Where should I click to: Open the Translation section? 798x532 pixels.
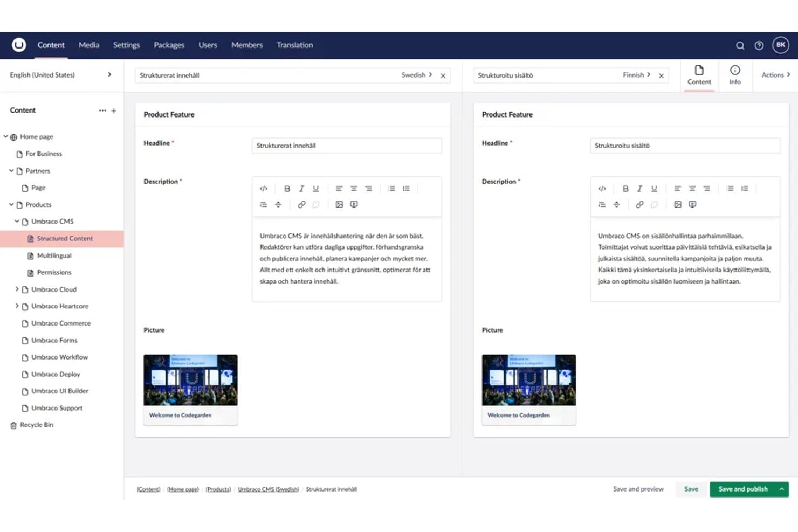(x=294, y=45)
